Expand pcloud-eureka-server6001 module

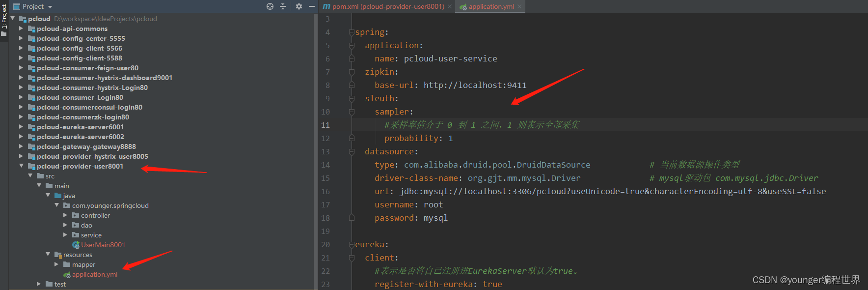click(21, 127)
